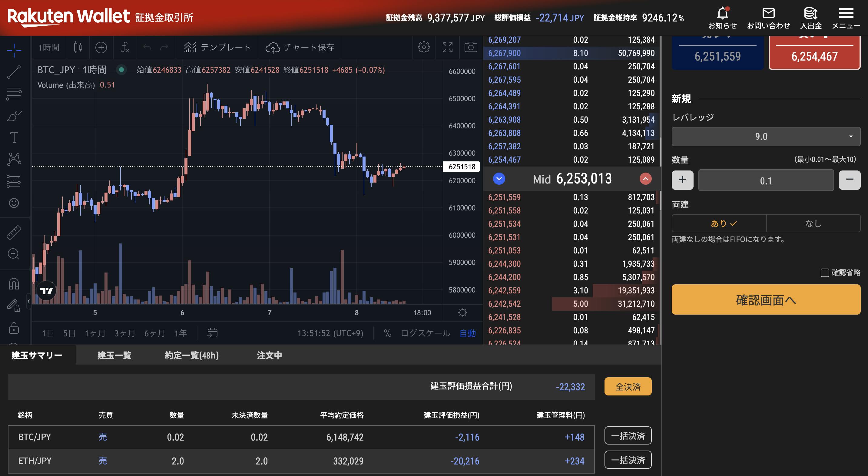The width and height of the screenshot is (868, 476).
Task: Open the 1時間 interval selector
Action: (x=49, y=48)
